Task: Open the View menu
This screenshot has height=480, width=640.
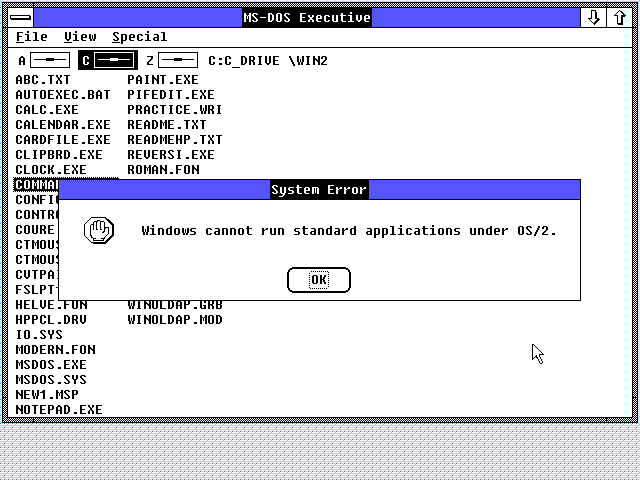Action: tap(80, 37)
